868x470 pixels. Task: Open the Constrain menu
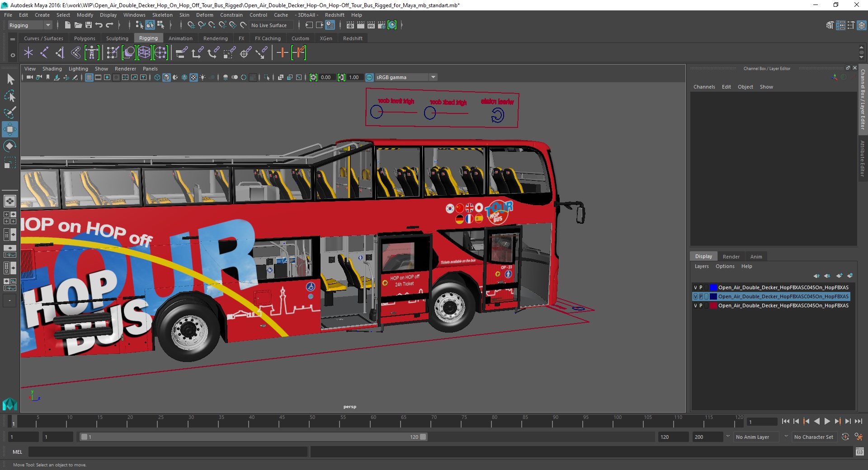coord(231,15)
